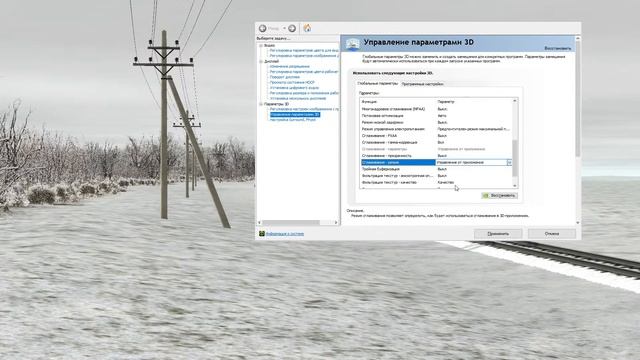Select the Сглаживание - прозрачность row
This screenshot has height=360, width=640.
click(x=436, y=156)
